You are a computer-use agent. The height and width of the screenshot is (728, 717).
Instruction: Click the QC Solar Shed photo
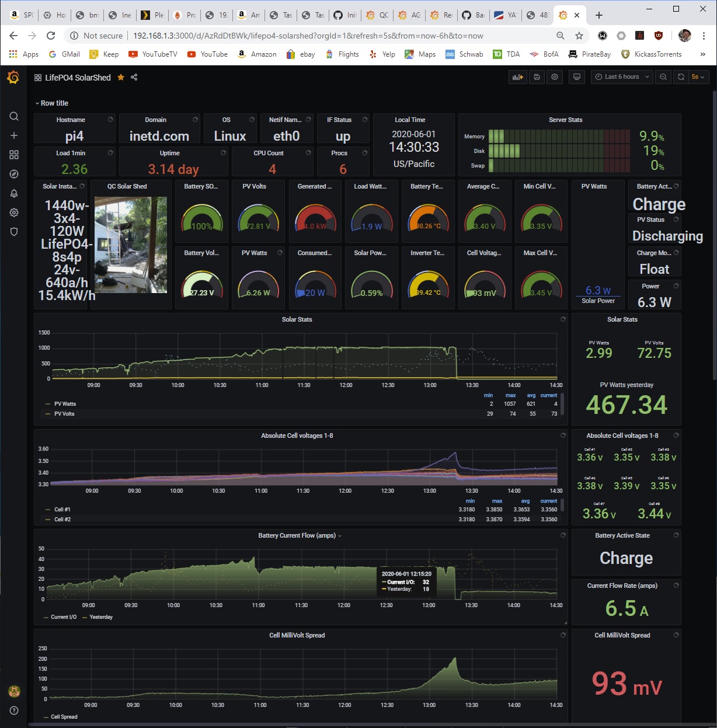pos(131,245)
